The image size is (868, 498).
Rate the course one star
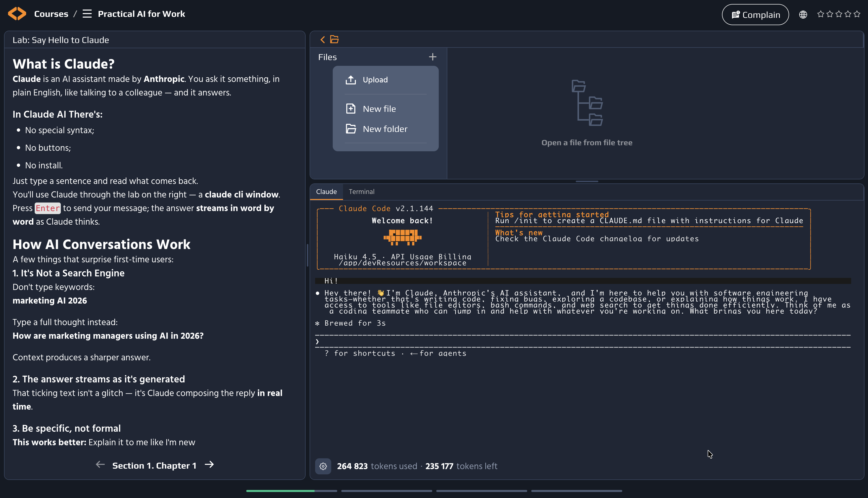821,14
